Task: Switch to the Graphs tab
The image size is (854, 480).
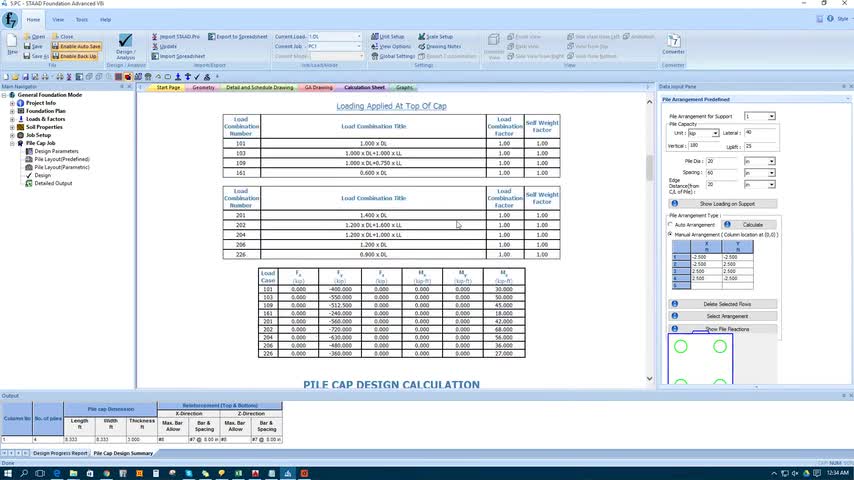Action: pos(404,87)
